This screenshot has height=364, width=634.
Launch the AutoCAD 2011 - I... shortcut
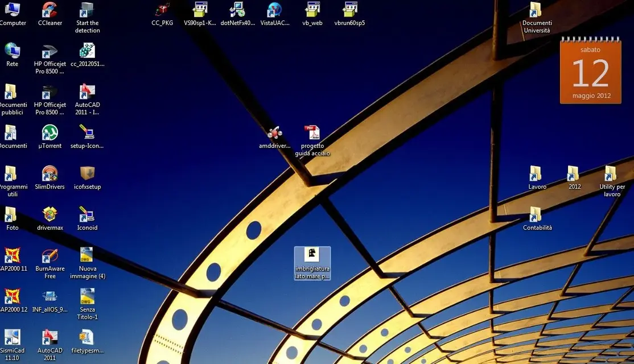point(87,100)
